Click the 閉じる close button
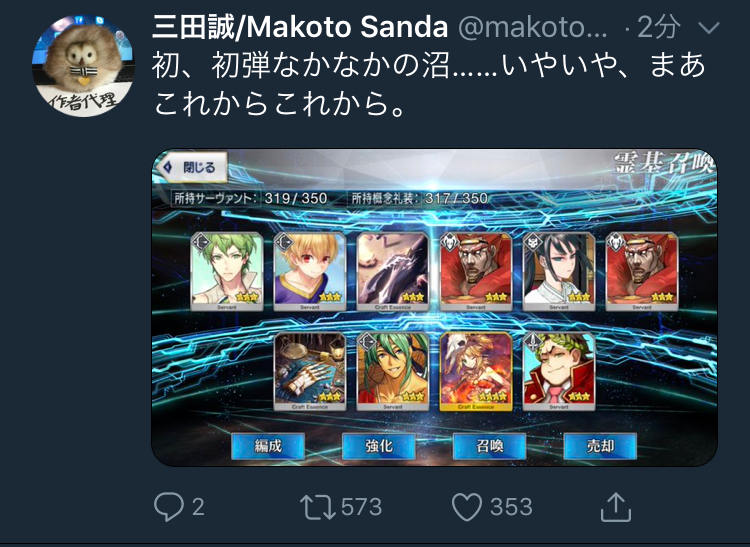This screenshot has width=750, height=547. point(192,167)
